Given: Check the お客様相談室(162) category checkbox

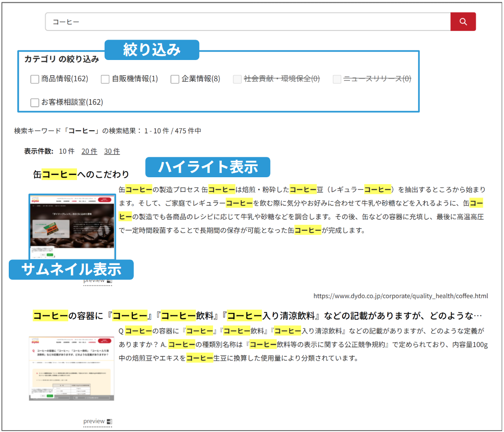Looking at the screenshot, I should pyautogui.click(x=35, y=102).
